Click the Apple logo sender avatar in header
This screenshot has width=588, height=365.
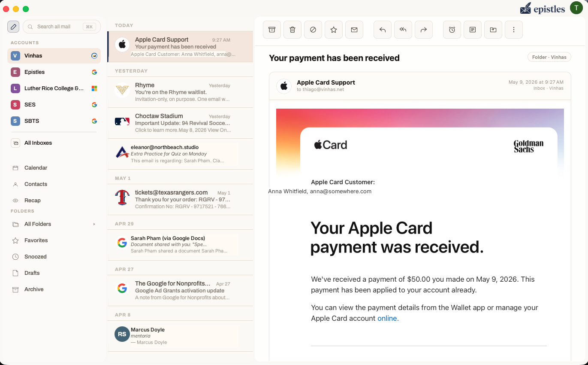(284, 86)
